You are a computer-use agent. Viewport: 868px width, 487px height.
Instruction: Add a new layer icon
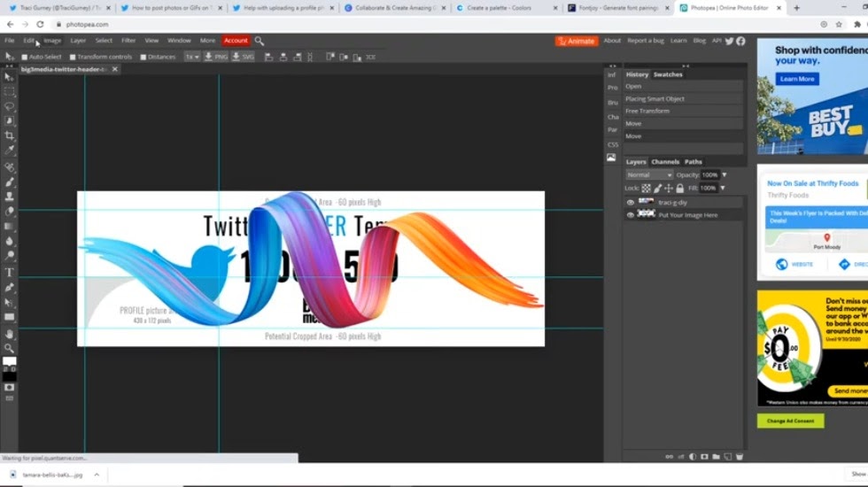click(727, 457)
